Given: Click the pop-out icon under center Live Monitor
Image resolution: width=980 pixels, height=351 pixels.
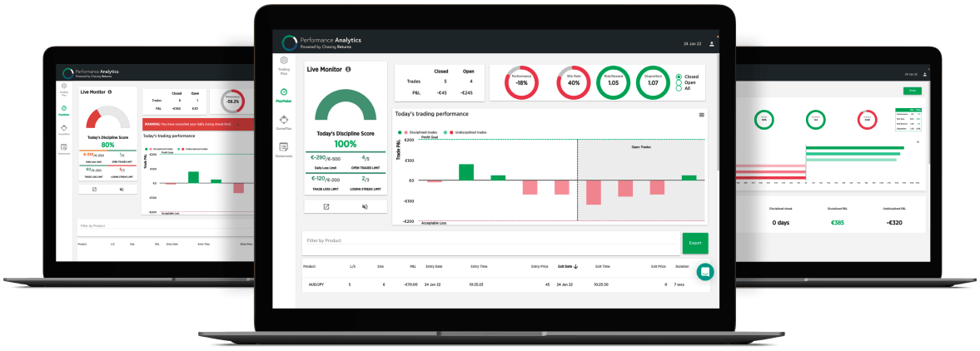Looking at the screenshot, I should point(326,206).
